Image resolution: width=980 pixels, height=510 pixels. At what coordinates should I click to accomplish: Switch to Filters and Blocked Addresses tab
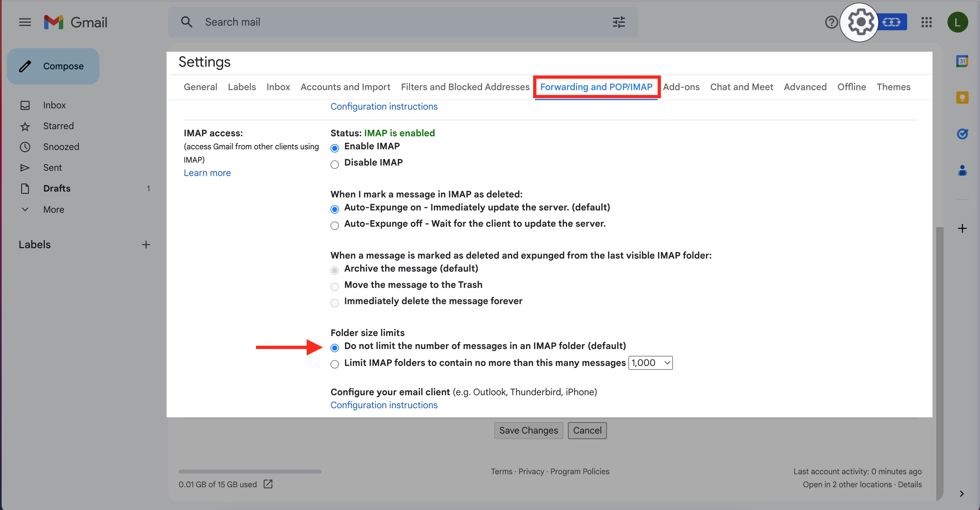[465, 87]
